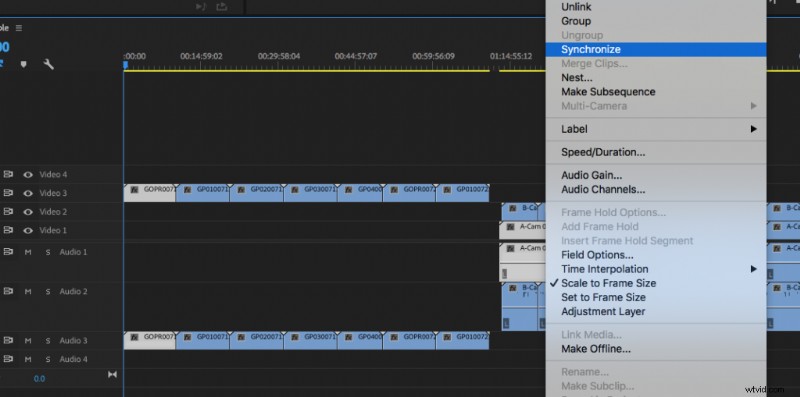800x397 pixels.
Task: Click the blue playhead on time ruler
Action: [x=125, y=65]
